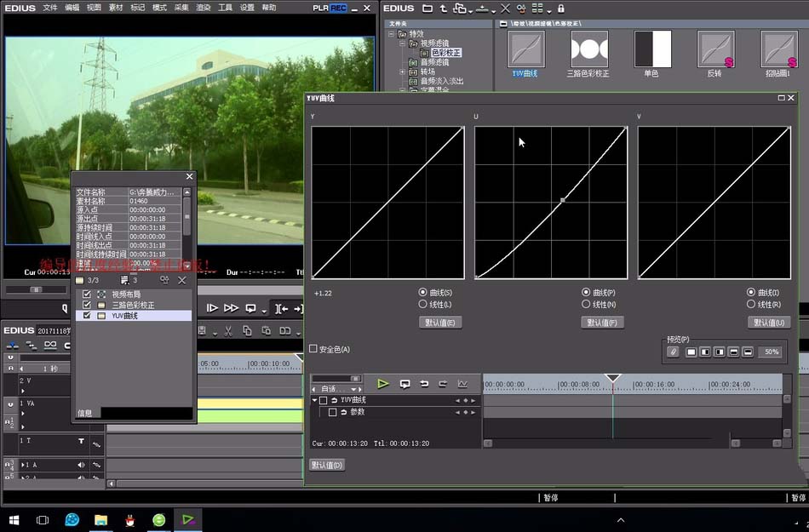Collapse the YUV曲线 keyframe row
This screenshot has width=809, height=532.
coord(314,400)
